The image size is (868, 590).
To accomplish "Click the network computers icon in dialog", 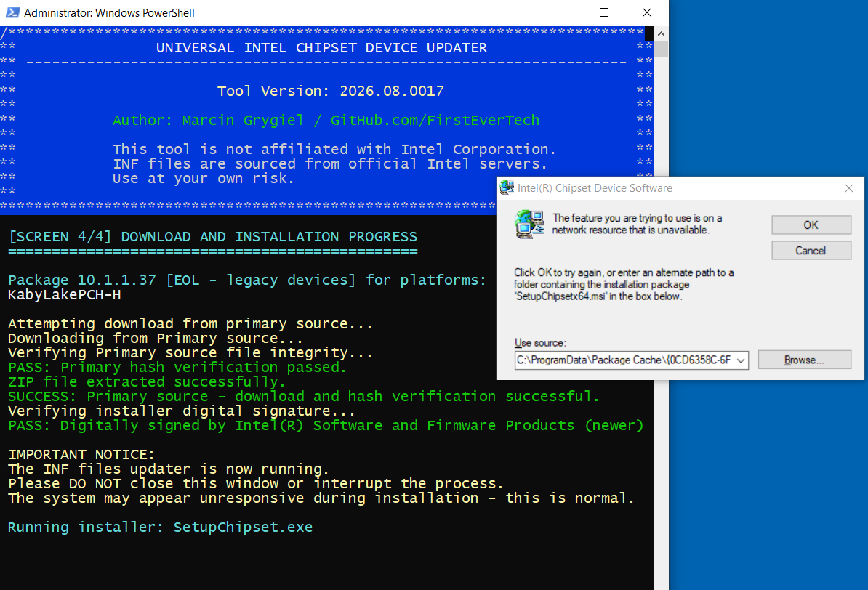I will tap(529, 224).
